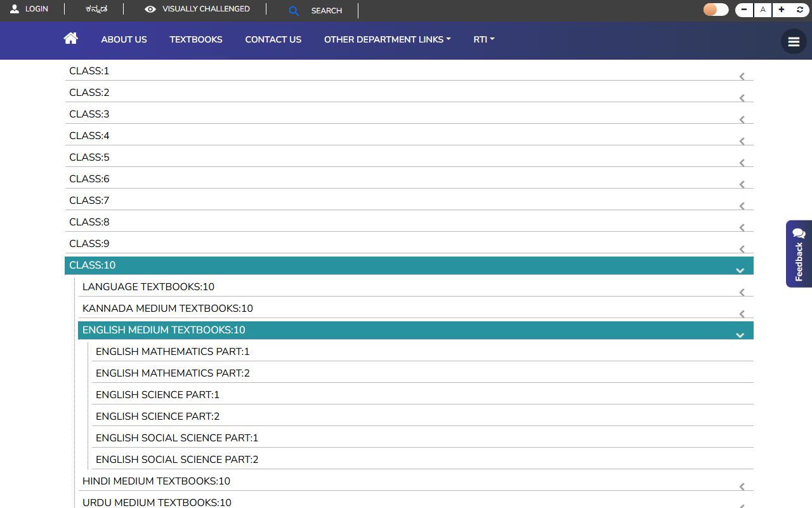
Task: Switch language to Kannada
Action: tap(96, 9)
